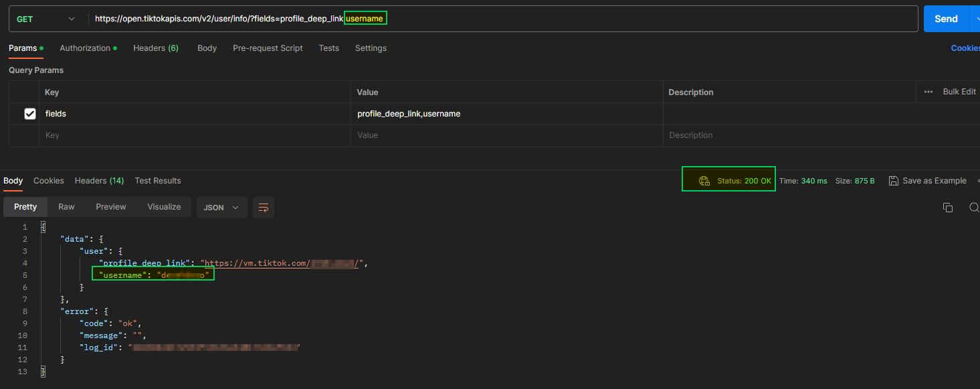This screenshot has height=389, width=980.
Task: Open search in response with magnifier icon
Action: click(x=974, y=208)
